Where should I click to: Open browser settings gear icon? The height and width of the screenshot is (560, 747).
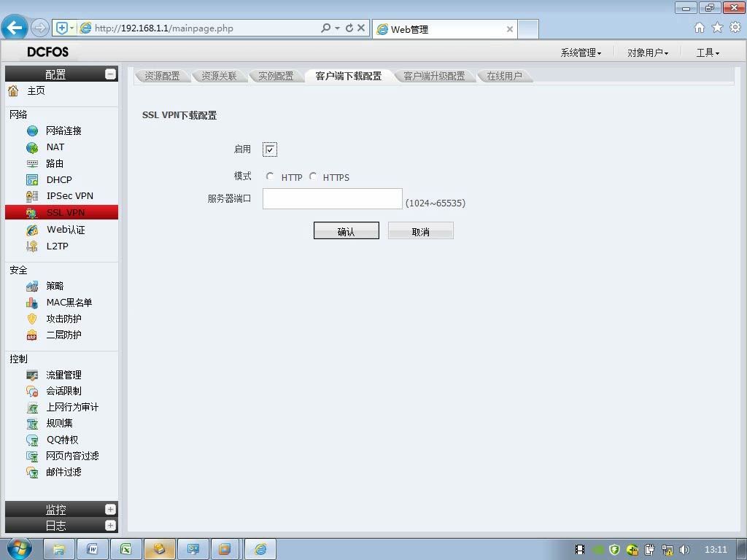[735, 28]
